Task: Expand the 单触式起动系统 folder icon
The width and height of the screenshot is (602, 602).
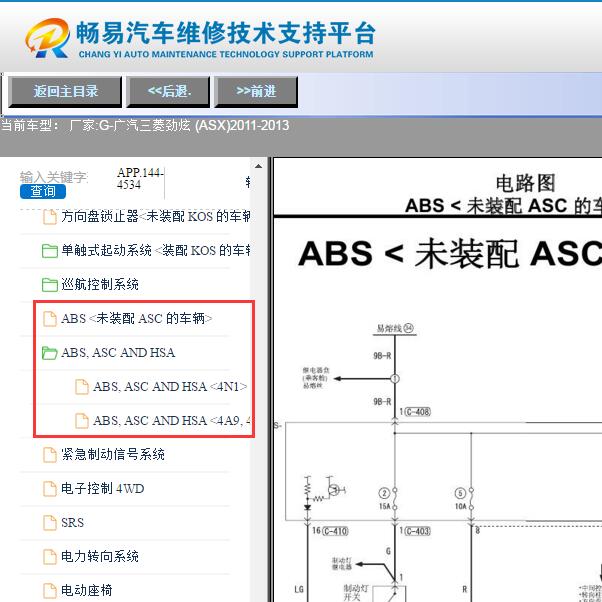Action: 50,251
